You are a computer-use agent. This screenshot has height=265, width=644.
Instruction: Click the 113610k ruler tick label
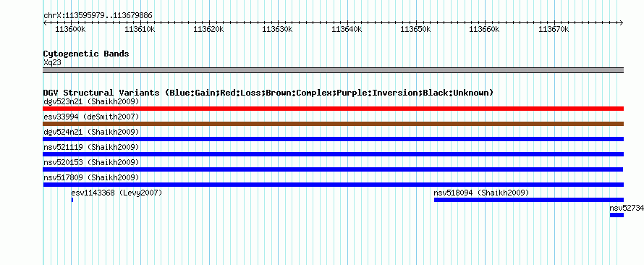tap(140, 29)
